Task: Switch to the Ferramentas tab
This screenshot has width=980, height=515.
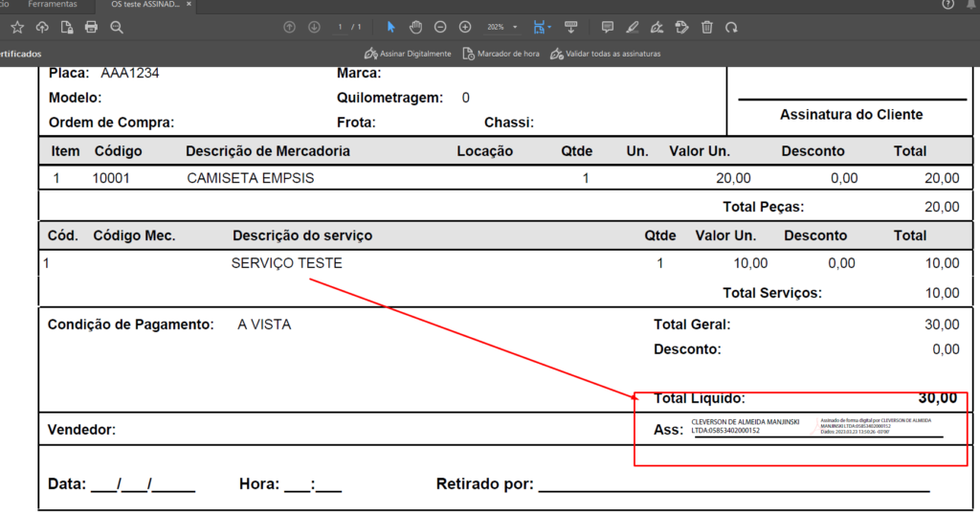Action: [x=53, y=5]
